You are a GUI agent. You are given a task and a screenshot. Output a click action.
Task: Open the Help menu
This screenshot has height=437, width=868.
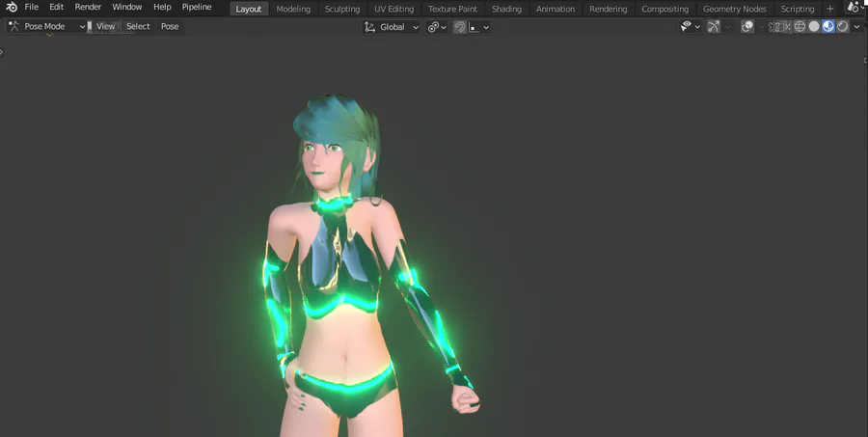click(x=162, y=7)
